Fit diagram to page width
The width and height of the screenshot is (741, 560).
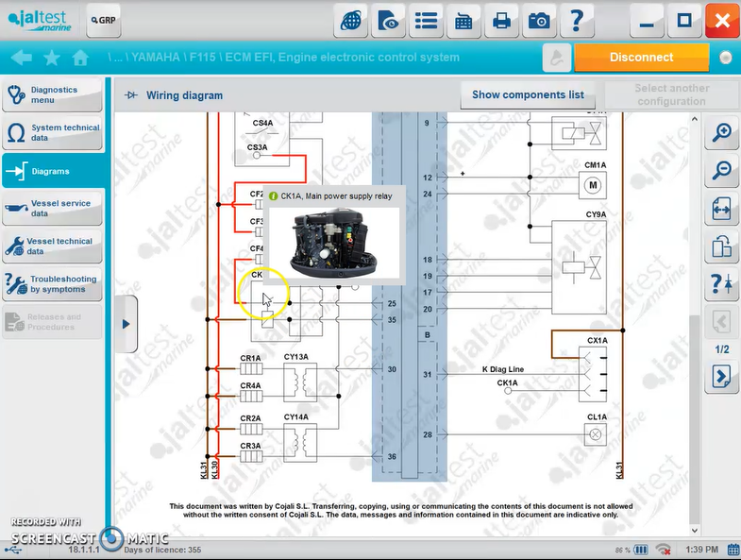point(721,208)
